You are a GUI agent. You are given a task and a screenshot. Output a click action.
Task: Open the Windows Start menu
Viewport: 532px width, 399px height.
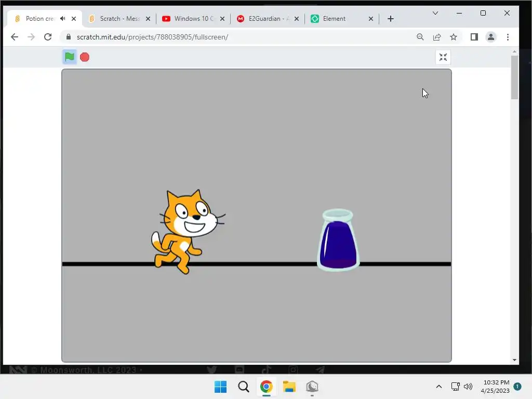click(x=220, y=387)
